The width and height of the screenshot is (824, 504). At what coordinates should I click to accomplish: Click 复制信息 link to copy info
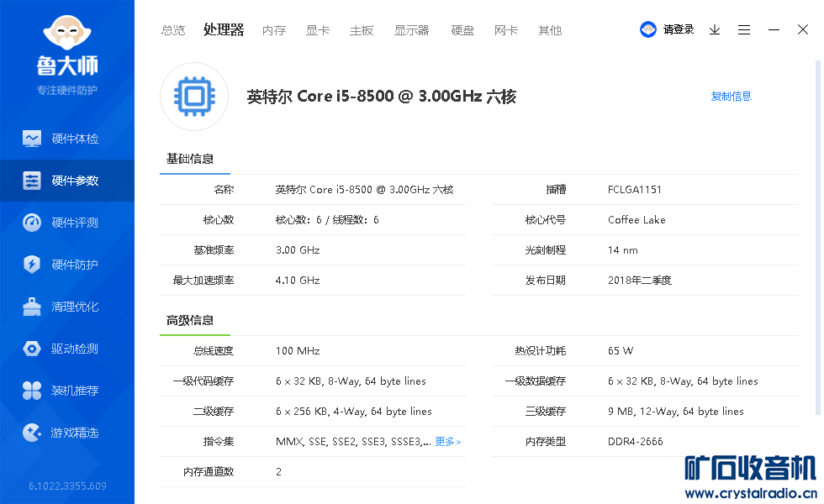(731, 97)
